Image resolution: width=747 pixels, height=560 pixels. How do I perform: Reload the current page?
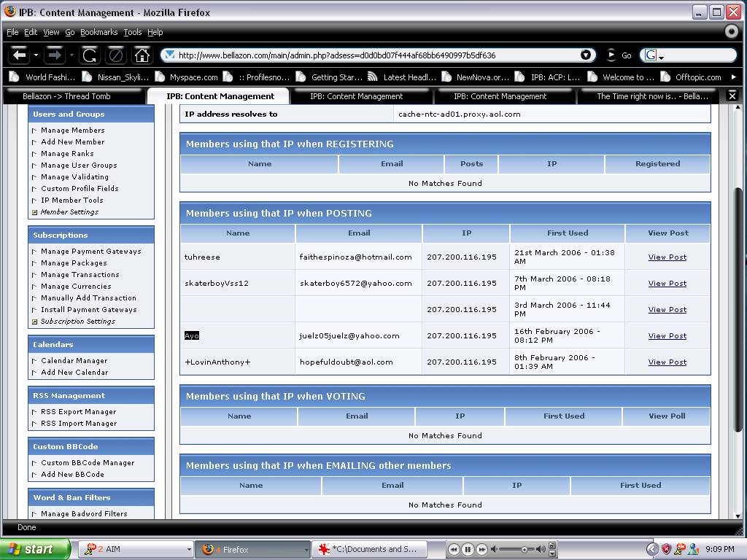[x=89, y=55]
